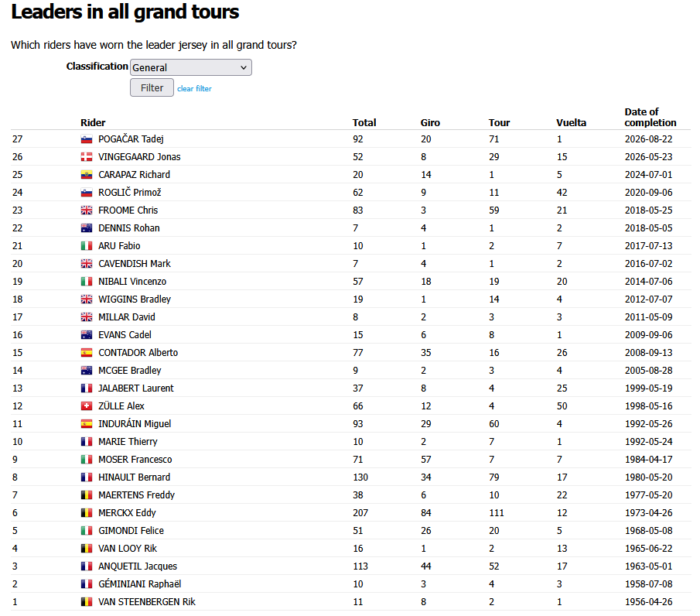Click the Filter button
700x616 pixels.
pos(152,87)
